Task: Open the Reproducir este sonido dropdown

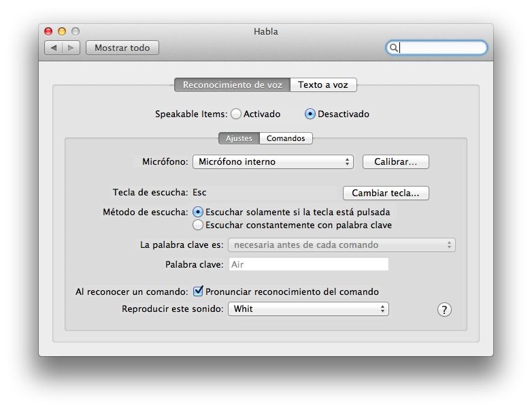Action: tap(308, 309)
